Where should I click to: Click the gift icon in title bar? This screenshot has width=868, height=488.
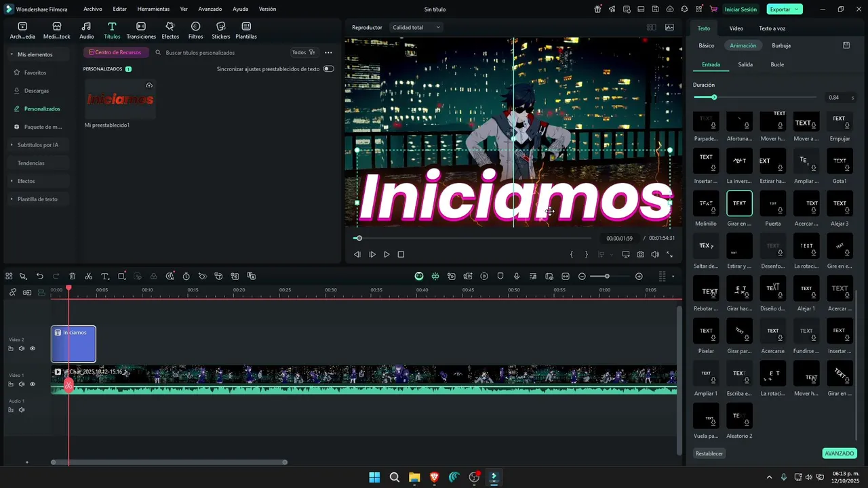click(597, 9)
